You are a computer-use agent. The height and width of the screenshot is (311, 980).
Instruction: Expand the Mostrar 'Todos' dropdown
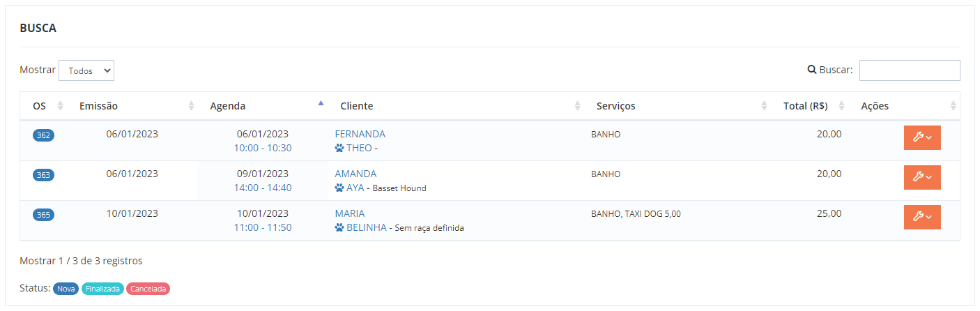point(86,70)
